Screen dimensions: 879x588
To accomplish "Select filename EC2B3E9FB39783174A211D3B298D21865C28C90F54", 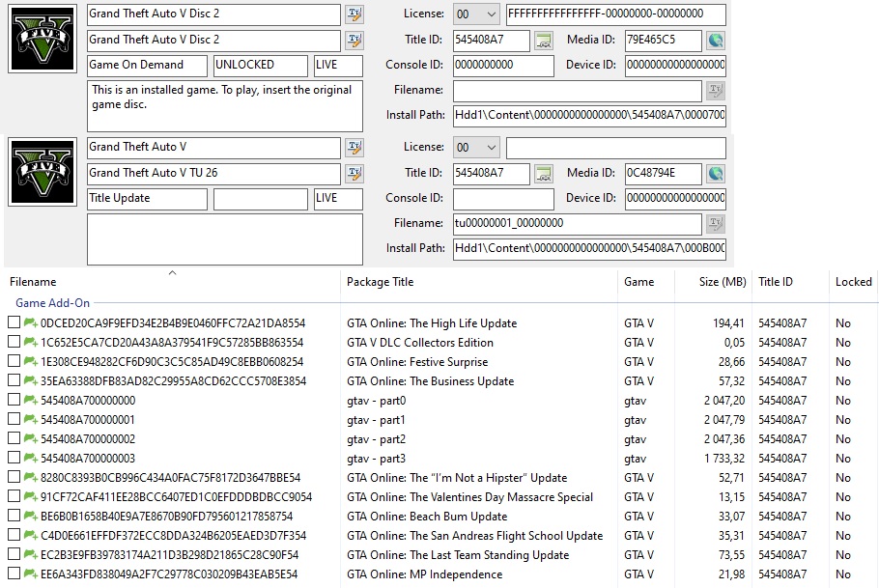I will coord(169,555).
